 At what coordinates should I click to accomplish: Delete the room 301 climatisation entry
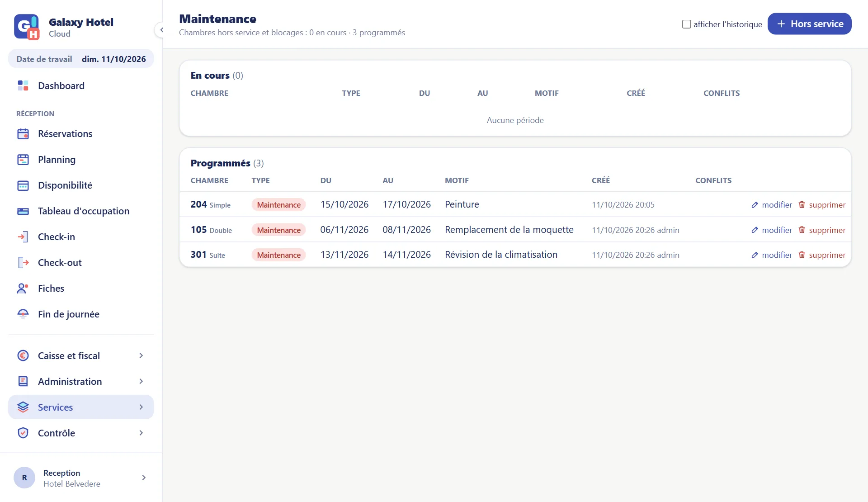click(x=822, y=255)
